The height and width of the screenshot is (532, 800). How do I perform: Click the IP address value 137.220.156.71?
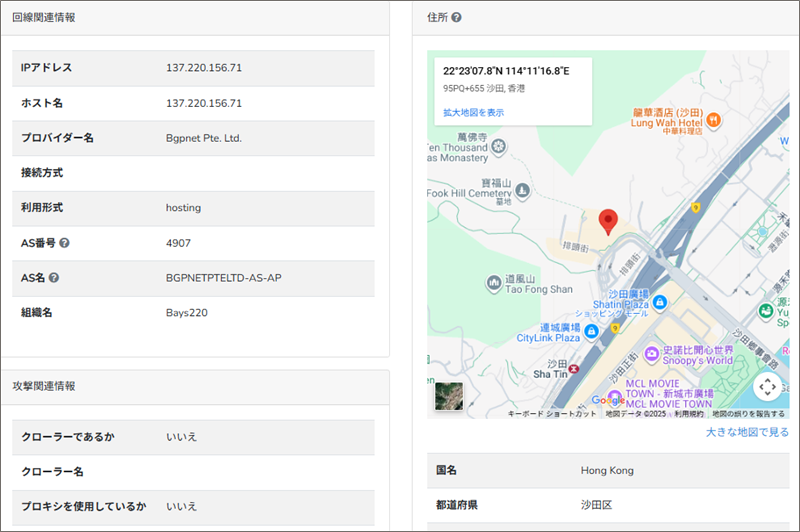(204, 67)
